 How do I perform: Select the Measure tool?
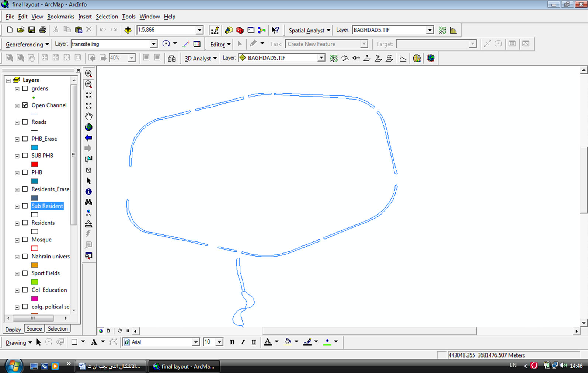tap(88, 224)
